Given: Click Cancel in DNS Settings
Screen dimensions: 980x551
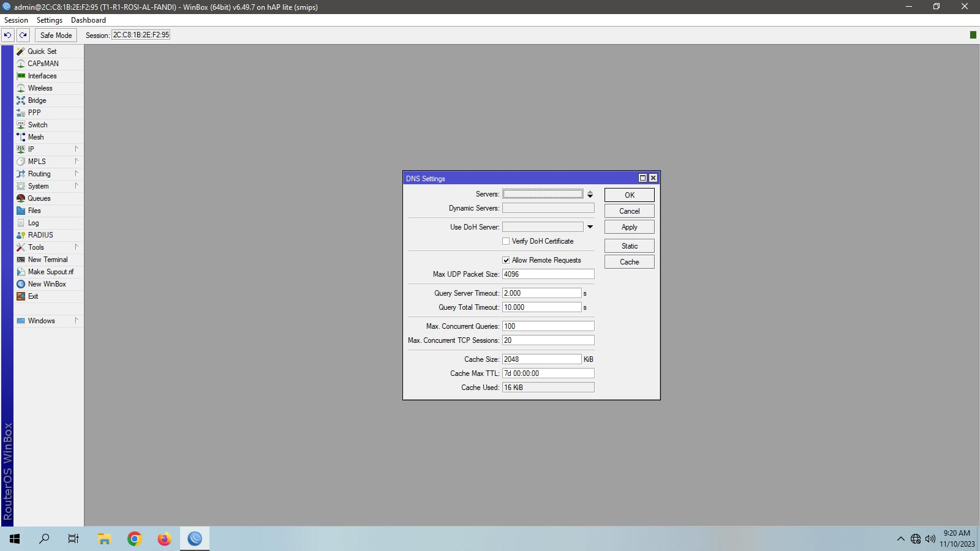Looking at the screenshot, I should tap(630, 211).
